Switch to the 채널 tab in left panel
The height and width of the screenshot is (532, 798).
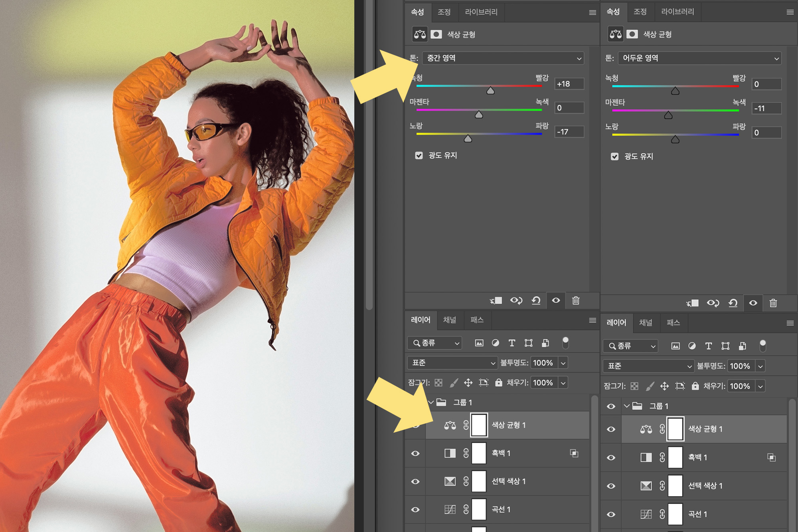pyautogui.click(x=450, y=320)
